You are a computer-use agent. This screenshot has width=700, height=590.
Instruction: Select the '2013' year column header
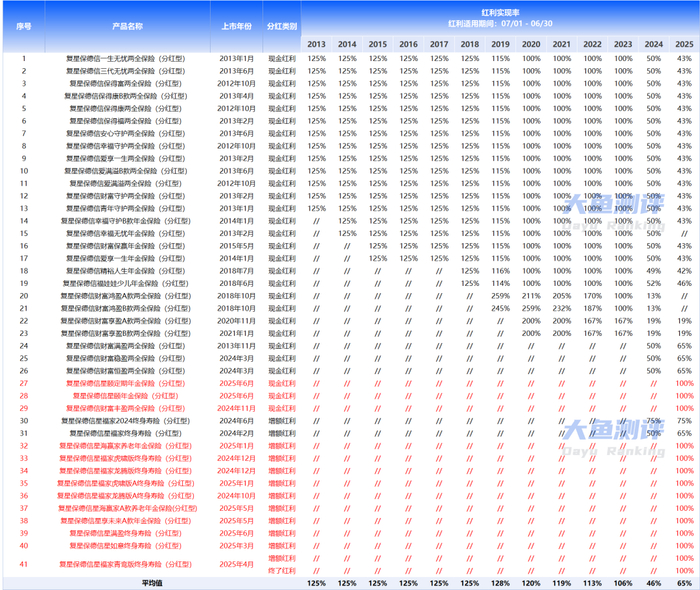click(317, 44)
